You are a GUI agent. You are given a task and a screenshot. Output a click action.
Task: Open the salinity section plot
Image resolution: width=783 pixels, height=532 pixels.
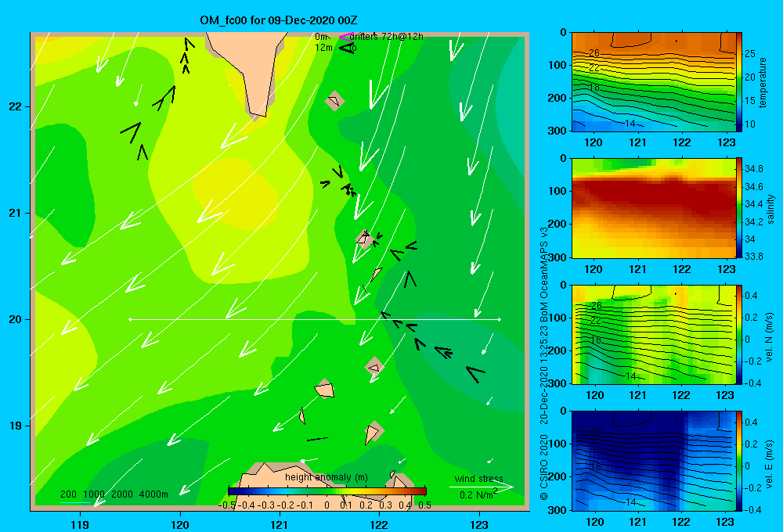pyautogui.click(x=654, y=208)
